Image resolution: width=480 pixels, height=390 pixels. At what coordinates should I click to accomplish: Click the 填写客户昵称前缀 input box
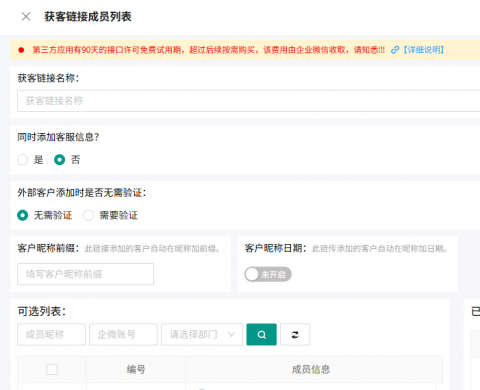click(85, 274)
